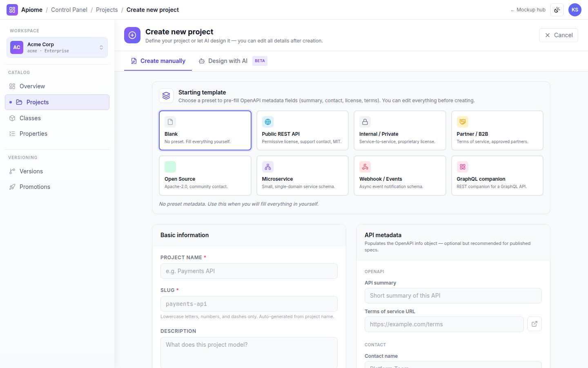Select the Partner / B2B template

(497, 130)
